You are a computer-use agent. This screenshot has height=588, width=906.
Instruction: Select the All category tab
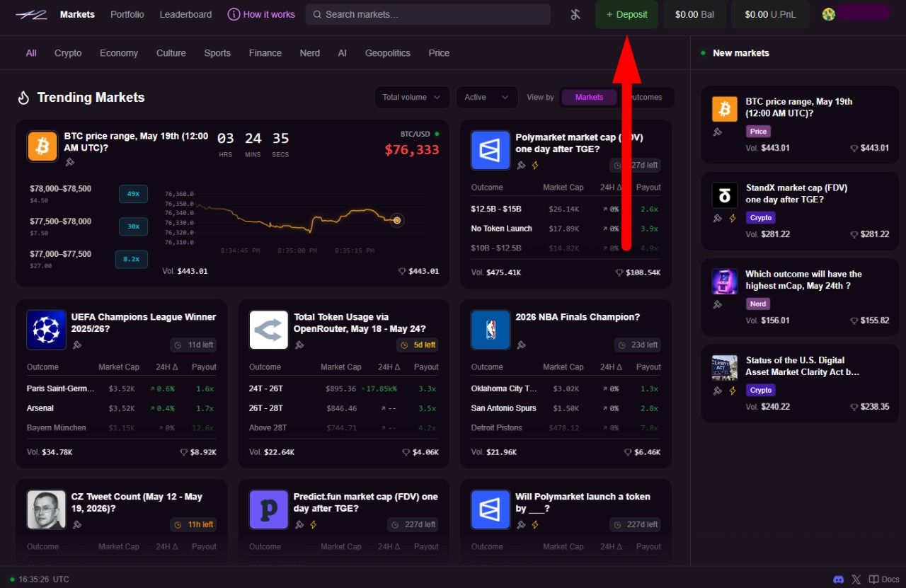31,53
